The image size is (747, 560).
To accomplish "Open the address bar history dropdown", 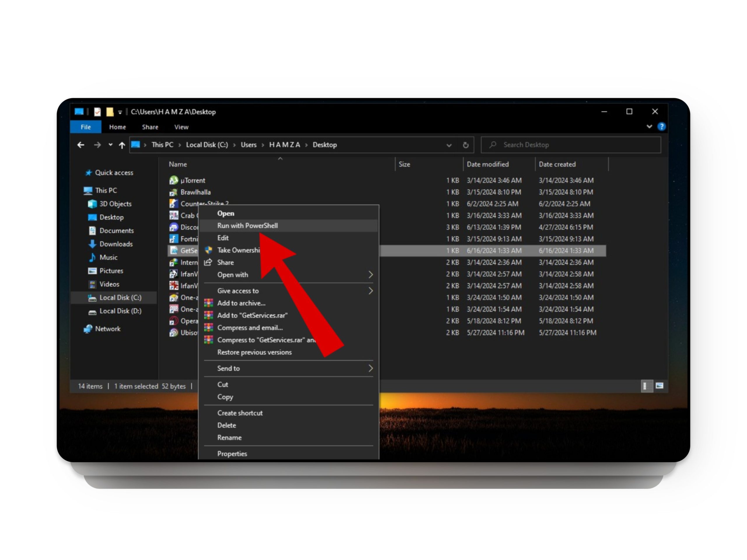I will pos(449,145).
